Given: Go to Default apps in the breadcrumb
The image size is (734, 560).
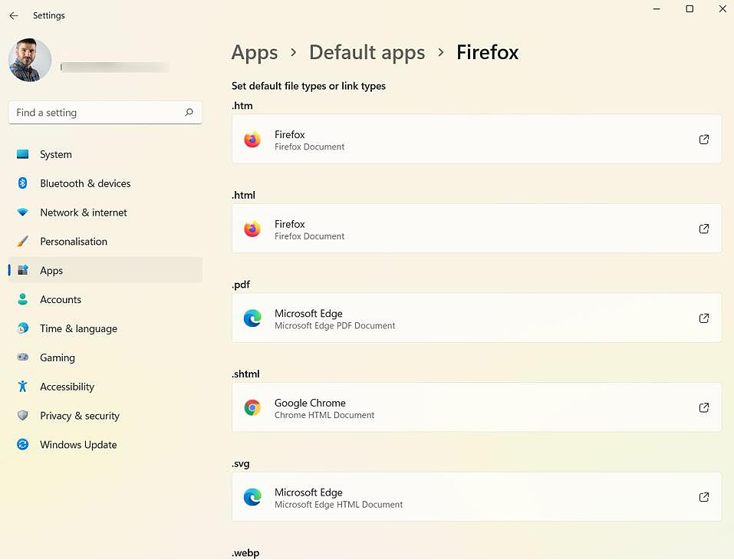Looking at the screenshot, I should pyautogui.click(x=367, y=52).
